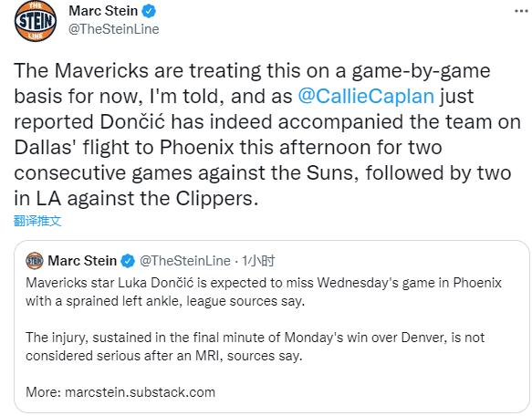Viewport: 532px width, 416px height.
Task: Click the word Clippers ending main tweet
Action: click(x=214, y=199)
